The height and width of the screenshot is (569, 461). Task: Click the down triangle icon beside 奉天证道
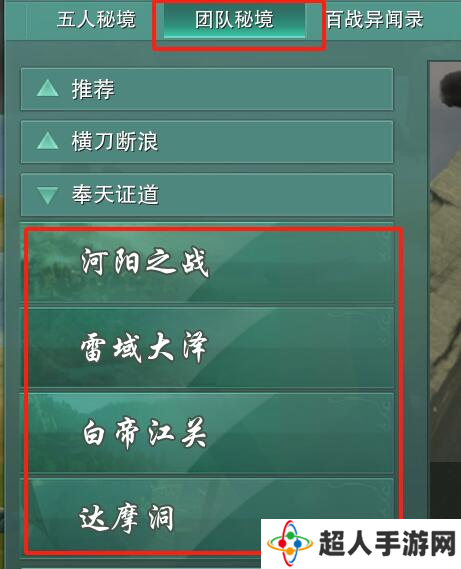click(48, 195)
